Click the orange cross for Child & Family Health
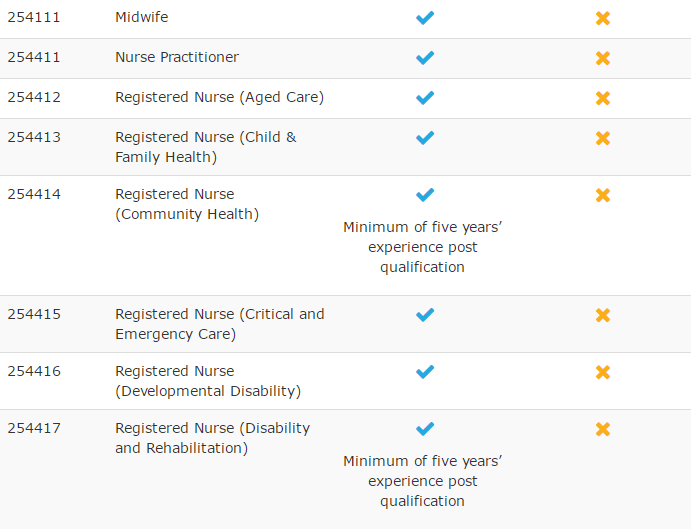The width and height of the screenshot is (692, 529). tap(602, 138)
